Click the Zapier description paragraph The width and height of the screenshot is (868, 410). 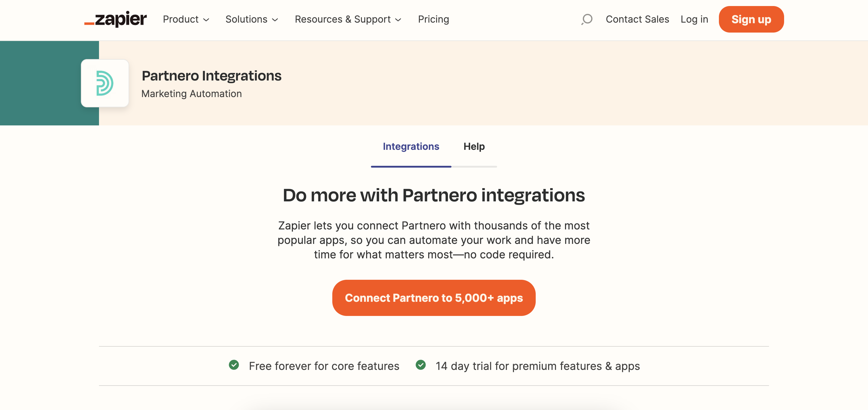434,240
